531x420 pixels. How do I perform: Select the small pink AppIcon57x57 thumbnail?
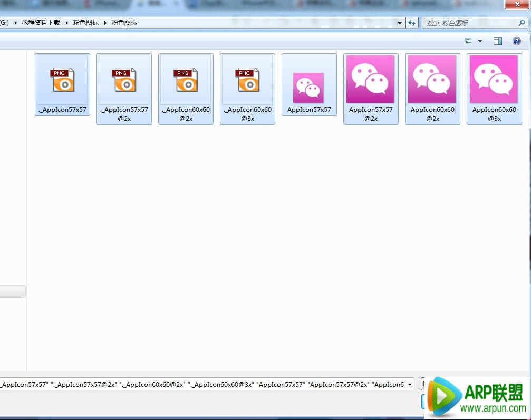coord(309,88)
